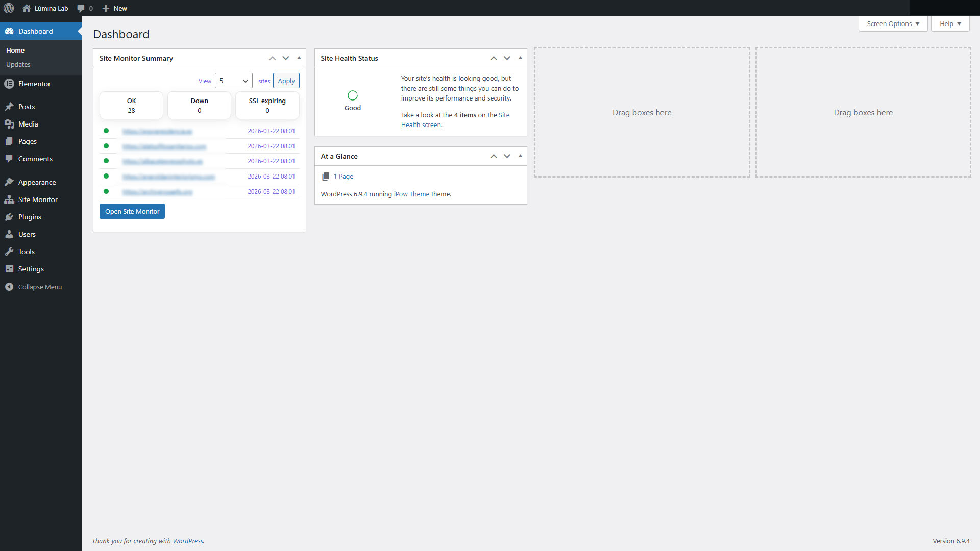
Task: Open the Settings menu item
Action: tap(31, 269)
